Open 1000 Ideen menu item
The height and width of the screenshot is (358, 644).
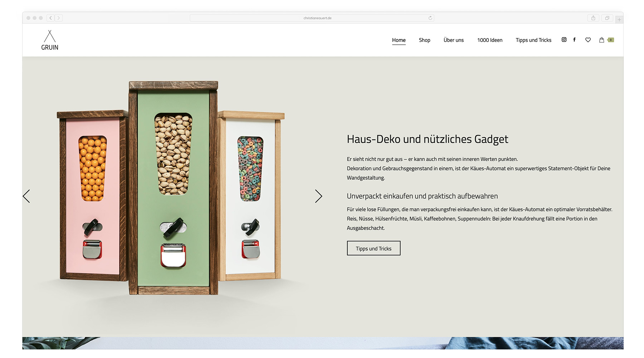(490, 40)
